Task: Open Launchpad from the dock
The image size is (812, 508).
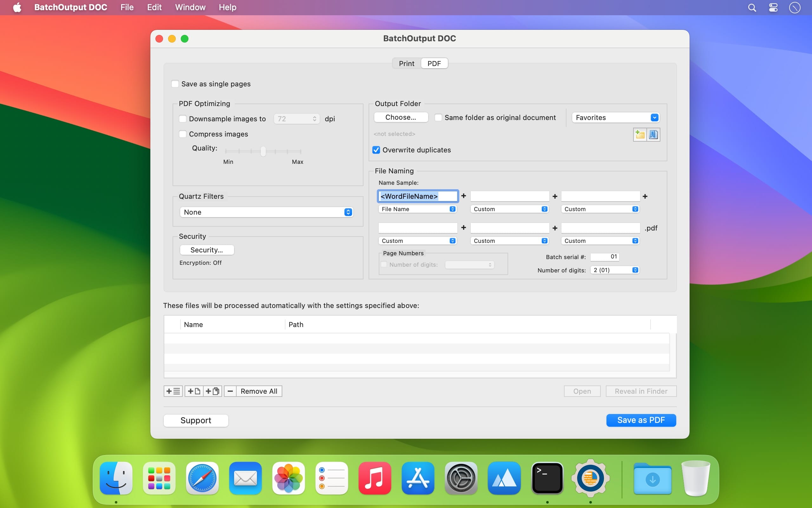Action: (159, 478)
